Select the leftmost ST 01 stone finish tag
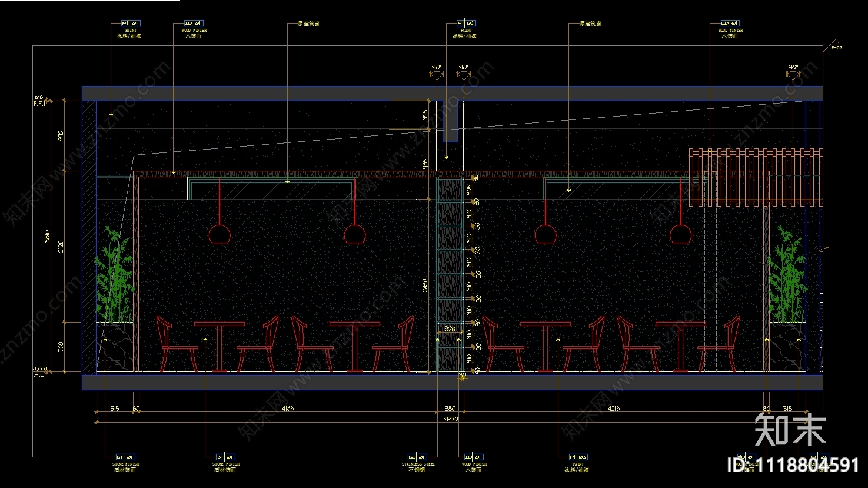The image size is (868, 488). (125, 457)
